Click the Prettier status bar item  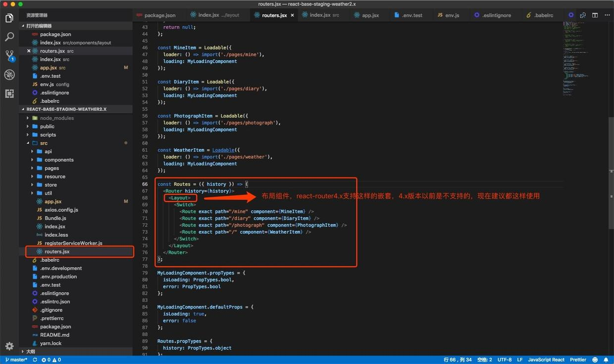tap(578, 360)
